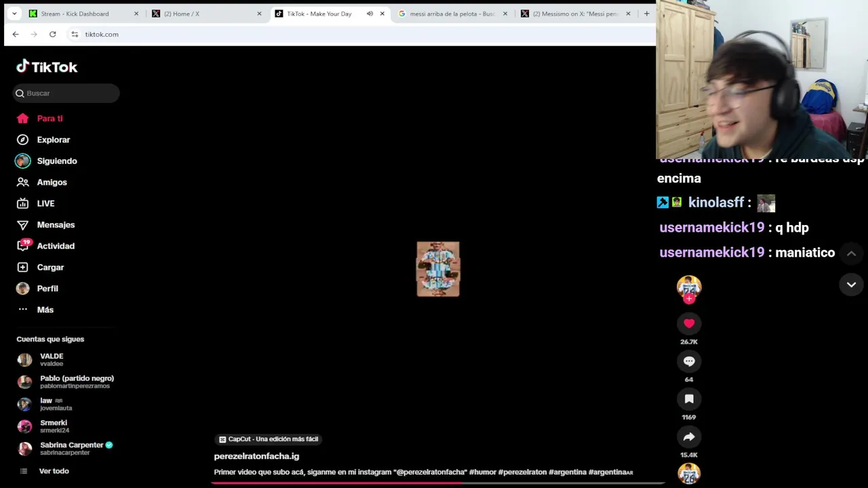868x488 pixels.
Task: Go back in browser
Action: coord(16,34)
